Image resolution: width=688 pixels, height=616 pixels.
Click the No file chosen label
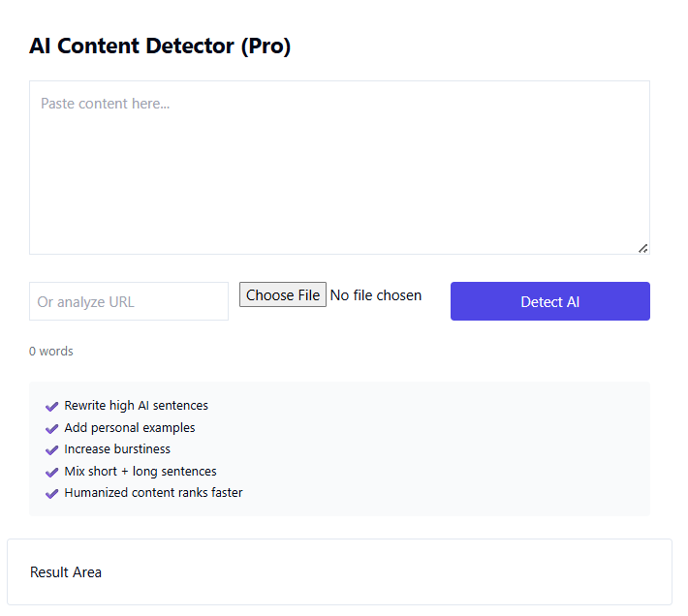pyautogui.click(x=376, y=295)
